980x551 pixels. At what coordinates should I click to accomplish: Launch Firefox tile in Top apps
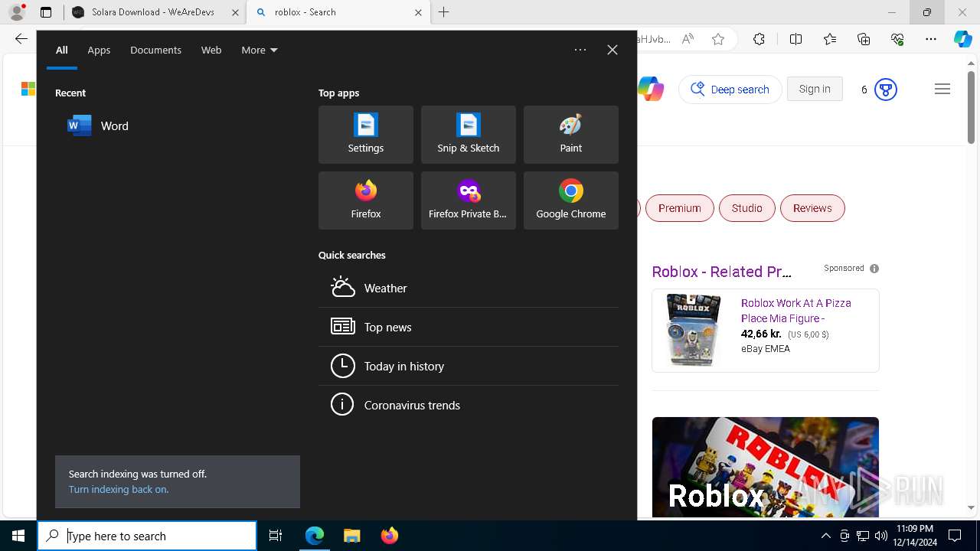[366, 201]
